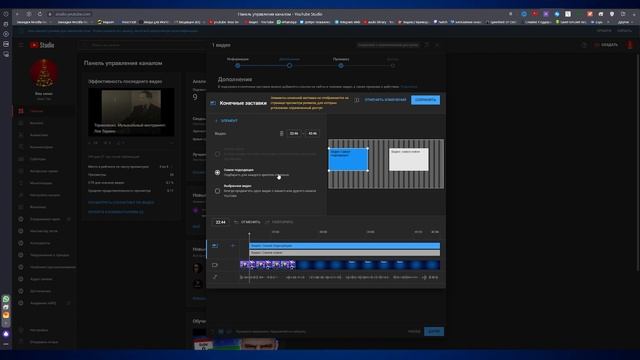Close the upload dialog with the X icon
Viewport: 640px width, 360px height.
click(x=437, y=45)
